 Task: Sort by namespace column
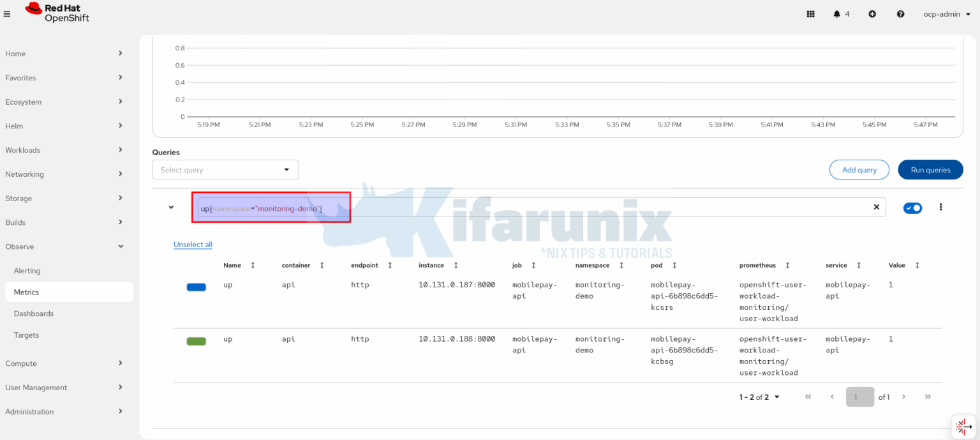pyautogui.click(x=621, y=265)
